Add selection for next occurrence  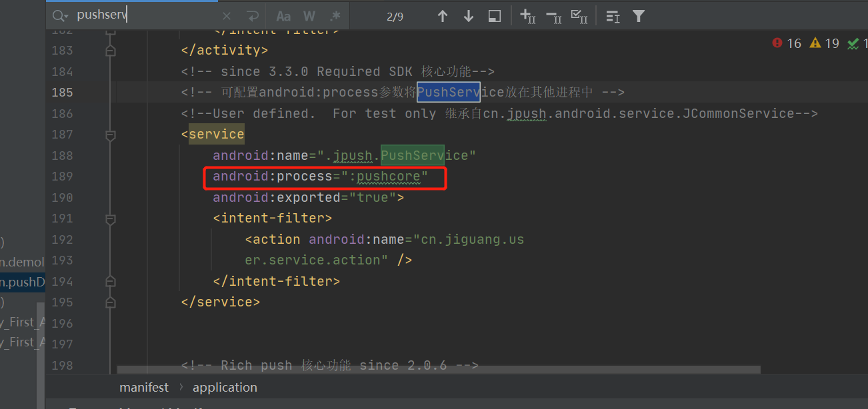click(x=527, y=17)
